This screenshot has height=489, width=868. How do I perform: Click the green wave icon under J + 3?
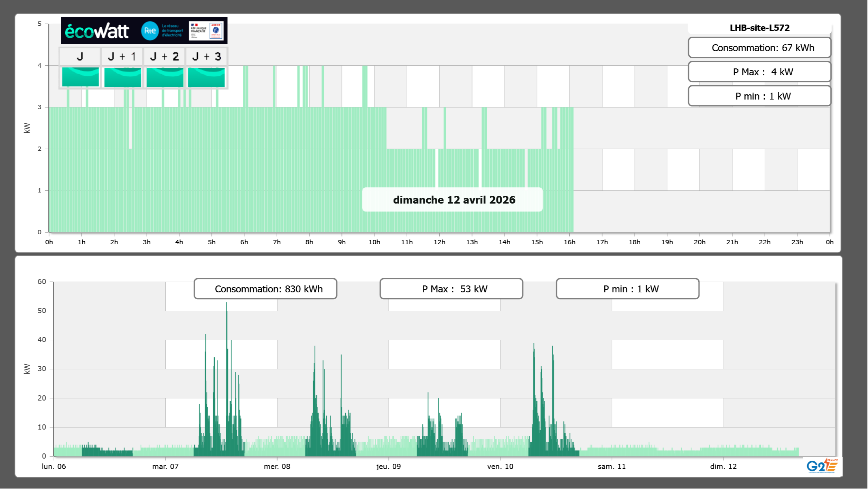pos(206,77)
